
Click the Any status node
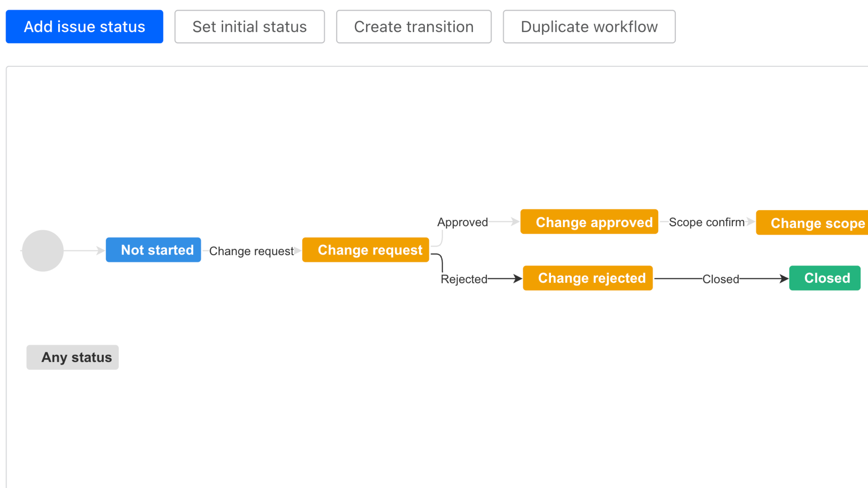pos(72,357)
